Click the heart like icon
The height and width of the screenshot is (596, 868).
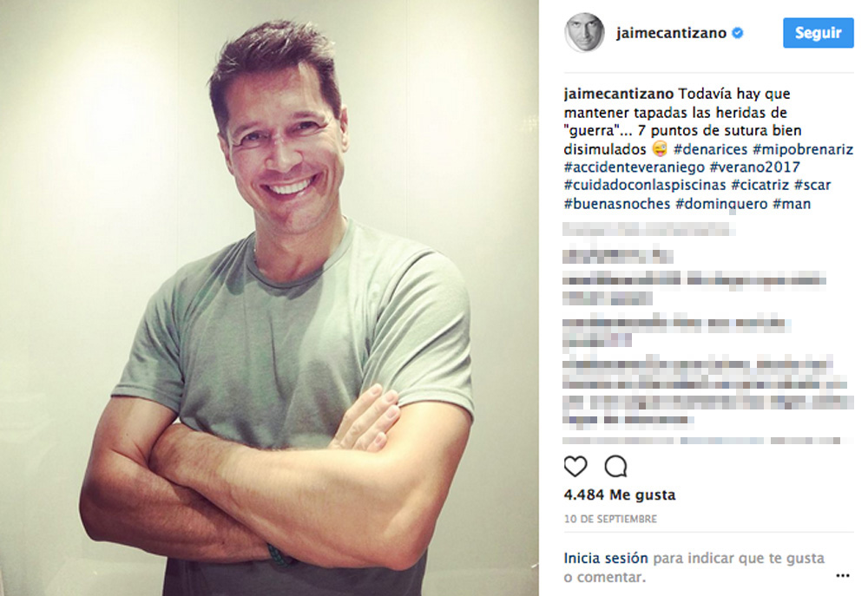(x=575, y=467)
